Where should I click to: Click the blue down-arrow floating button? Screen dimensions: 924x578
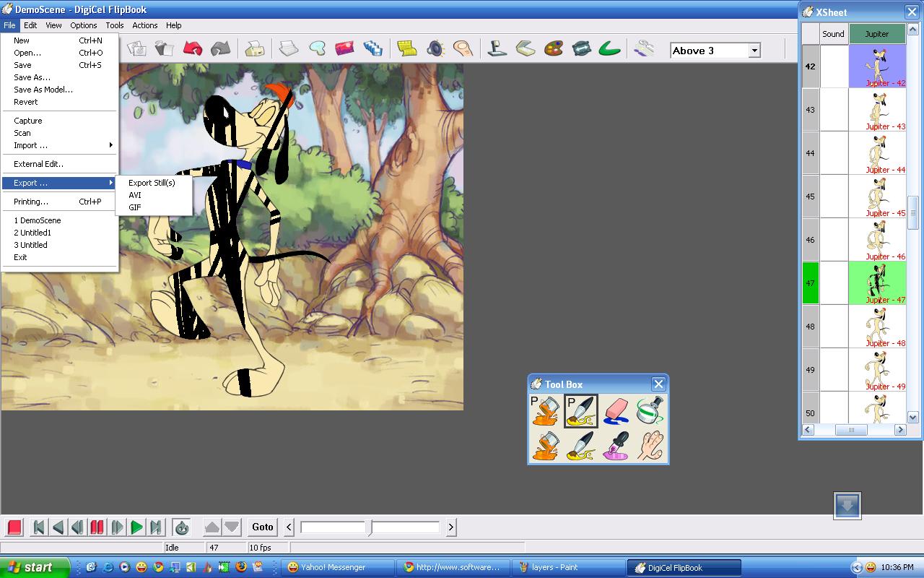point(847,505)
